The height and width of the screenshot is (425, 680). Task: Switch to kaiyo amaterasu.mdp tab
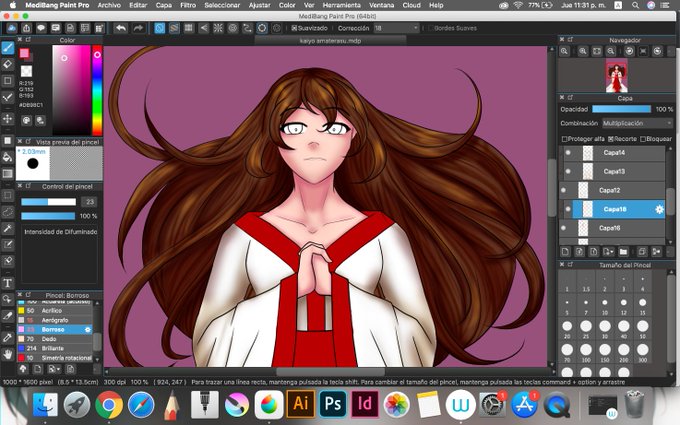coord(330,41)
